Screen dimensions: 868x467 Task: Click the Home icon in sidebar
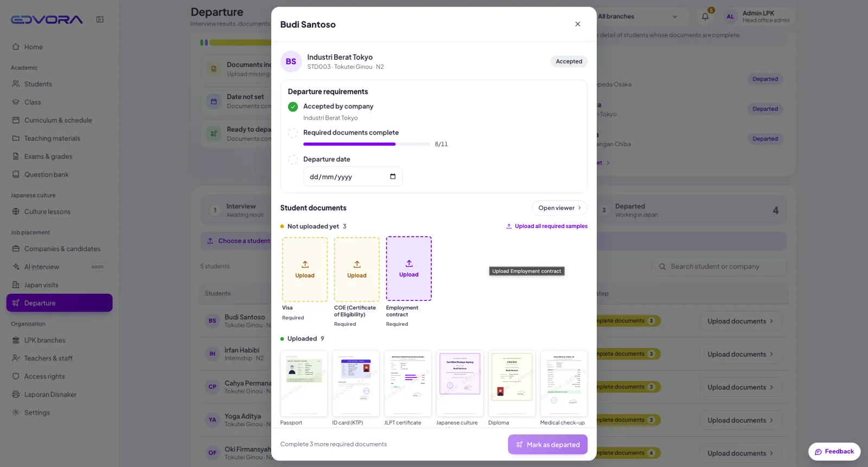tap(16, 47)
